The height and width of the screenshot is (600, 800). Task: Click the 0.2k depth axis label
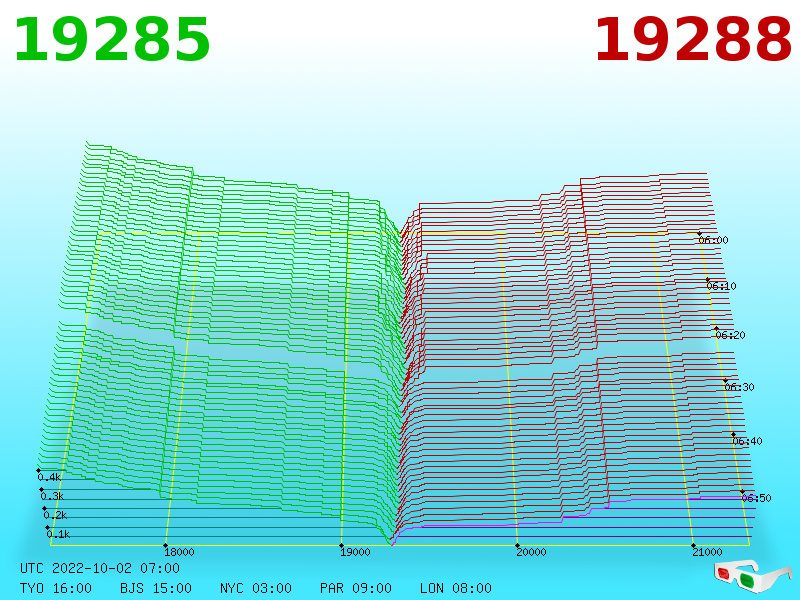56,515
